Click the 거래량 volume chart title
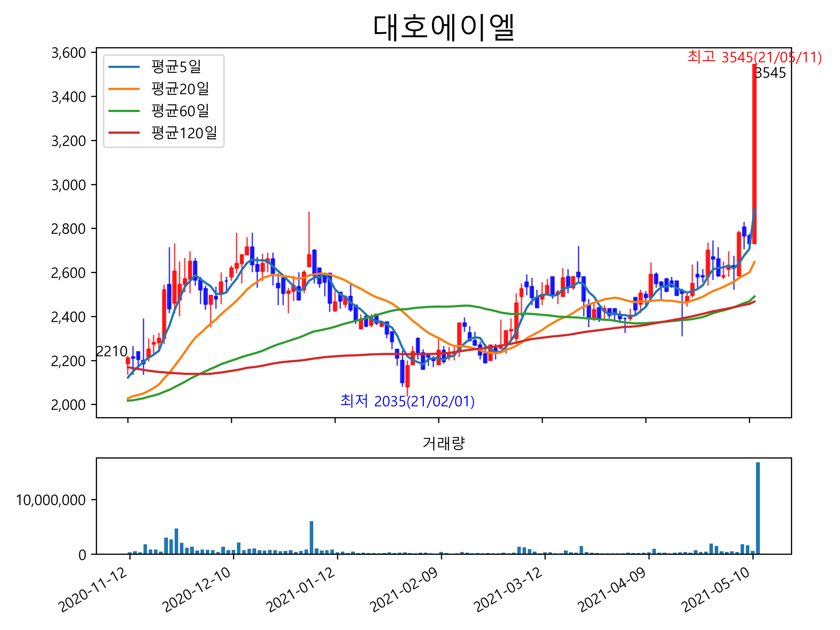Image resolution: width=840 pixels, height=630 pixels. pyautogui.click(x=443, y=443)
